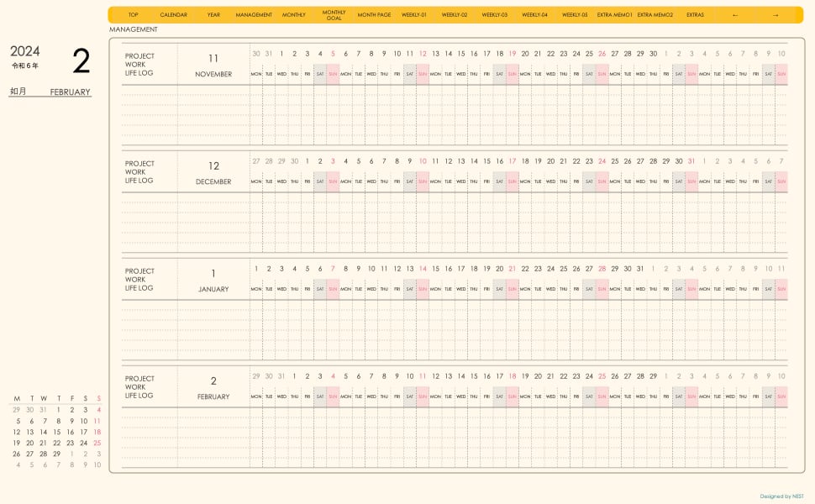Screen dimensions: 815x504
Task: Open the MONTH PAGE tab
Action: 374,15
